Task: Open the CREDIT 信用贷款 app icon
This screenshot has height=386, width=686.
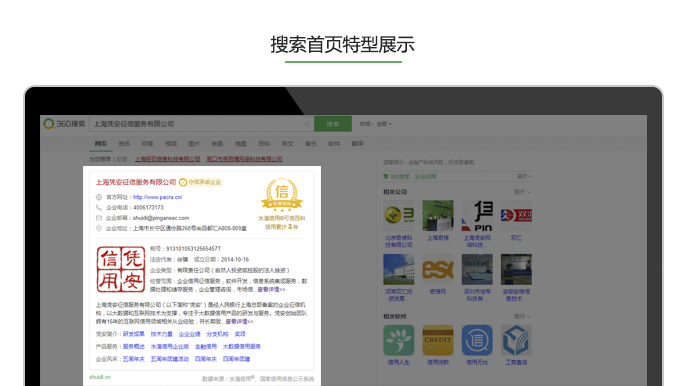Action: coord(438,340)
